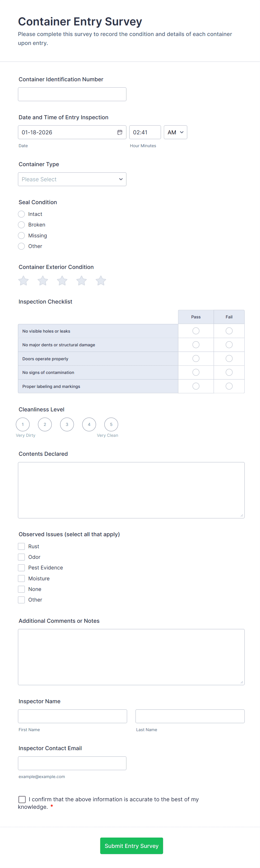Image resolution: width=260 pixels, height=868 pixels.
Task: Enable the Pest Evidence checkbox
Action: point(21,567)
